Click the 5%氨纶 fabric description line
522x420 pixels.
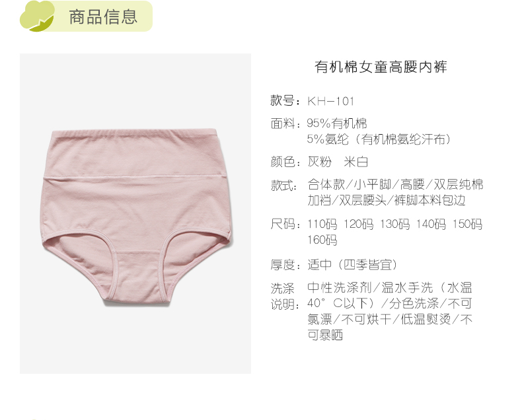[379, 139]
